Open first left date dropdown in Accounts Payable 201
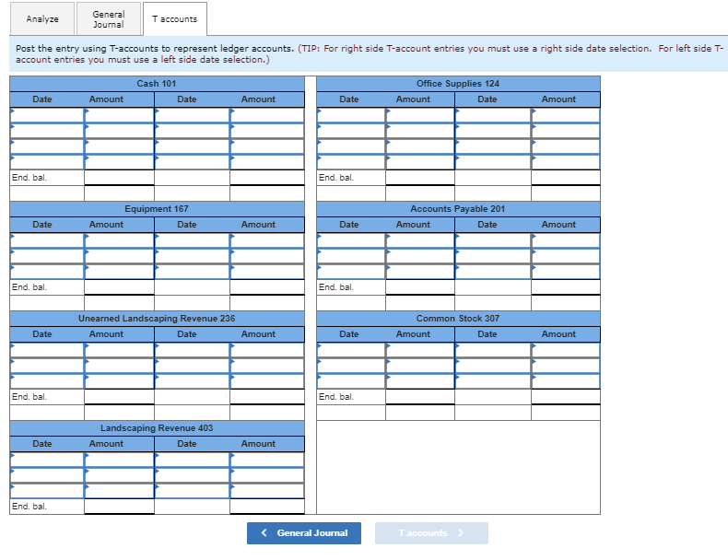Image resolution: width=728 pixels, height=560 pixels. [x=351, y=240]
